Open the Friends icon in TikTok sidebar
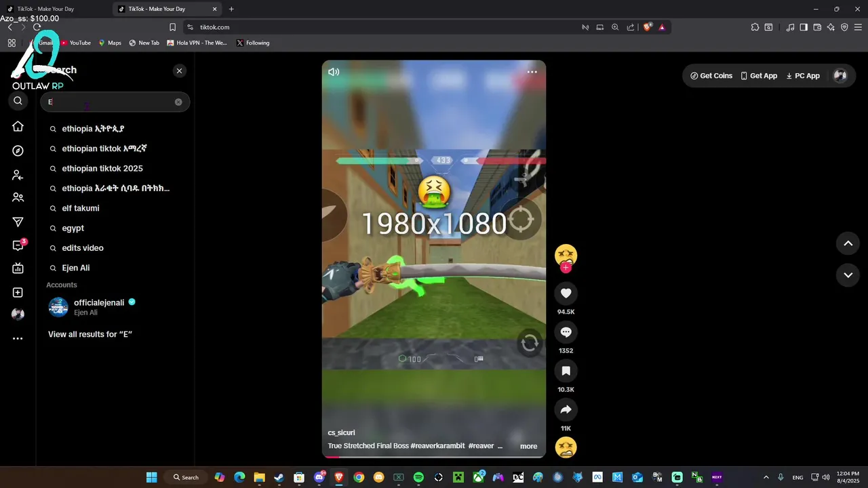The image size is (868, 488). (x=18, y=198)
